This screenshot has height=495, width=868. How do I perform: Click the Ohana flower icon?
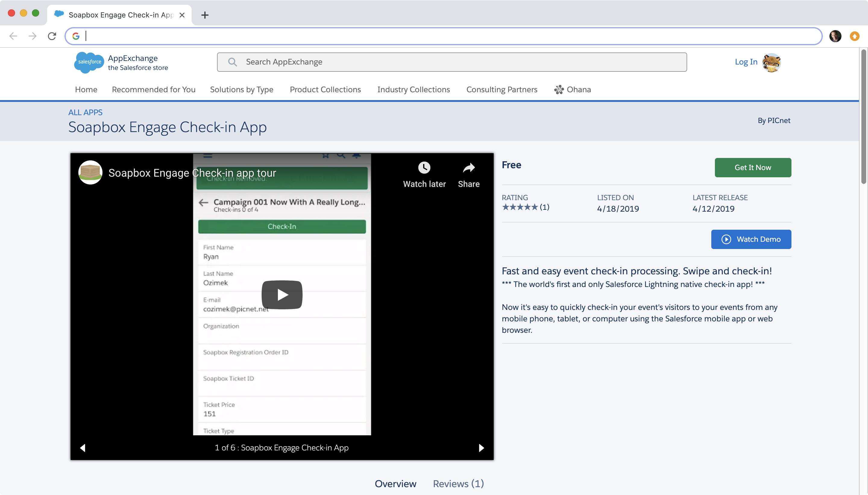point(559,90)
